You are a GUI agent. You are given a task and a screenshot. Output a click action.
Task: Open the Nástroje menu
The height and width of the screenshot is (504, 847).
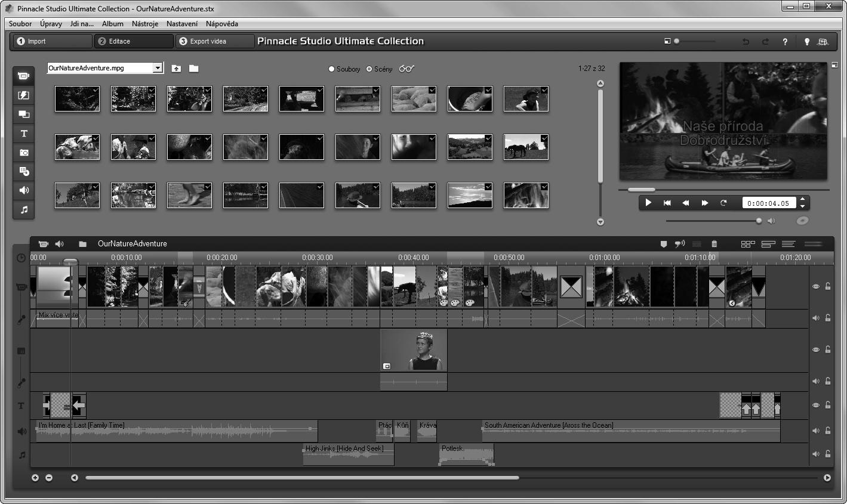click(x=145, y=24)
